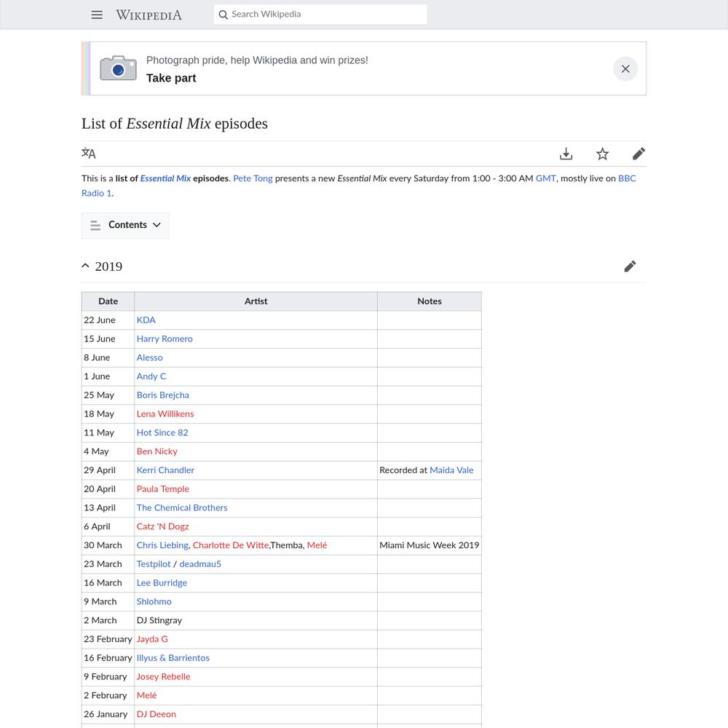Viewport: 728px width, 728px height.
Task: Open the Illyus & Barrientos link
Action: click(x=173, y=657)
